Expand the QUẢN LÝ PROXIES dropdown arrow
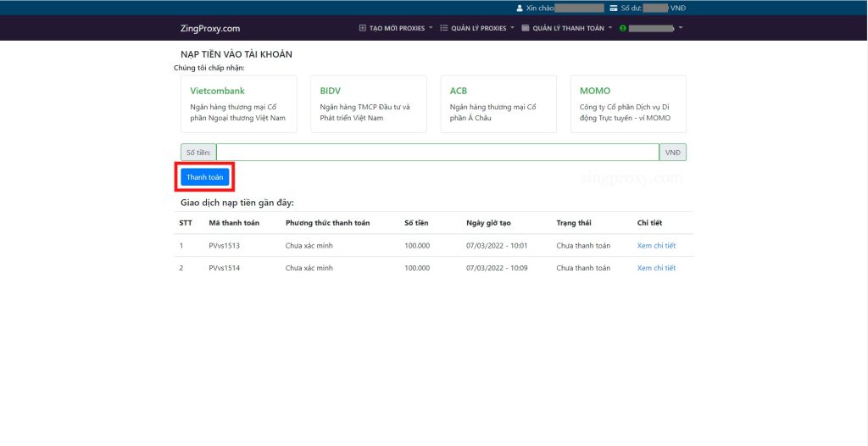 coord(512,28)
